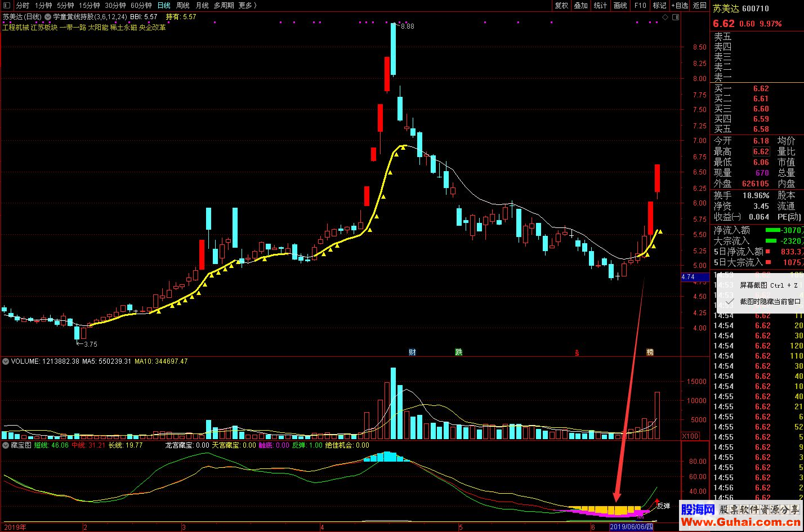Click the 央企改革 concept tag
This screenshot has width=804, height=532.
coord(152,27)
